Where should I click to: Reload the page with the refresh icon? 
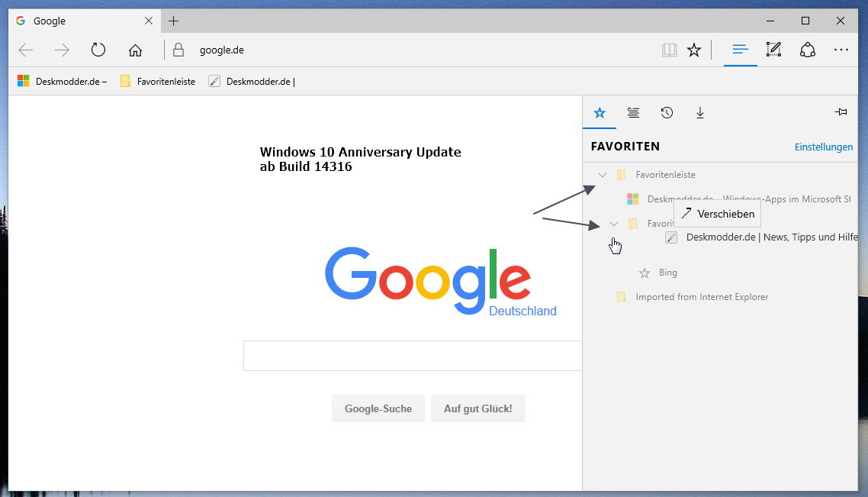coord(98,50)
